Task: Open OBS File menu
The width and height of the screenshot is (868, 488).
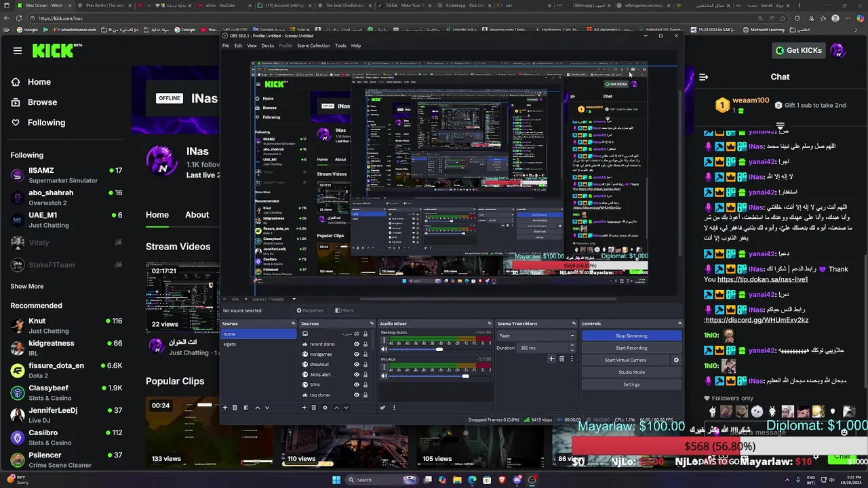Action: (226, 45)
